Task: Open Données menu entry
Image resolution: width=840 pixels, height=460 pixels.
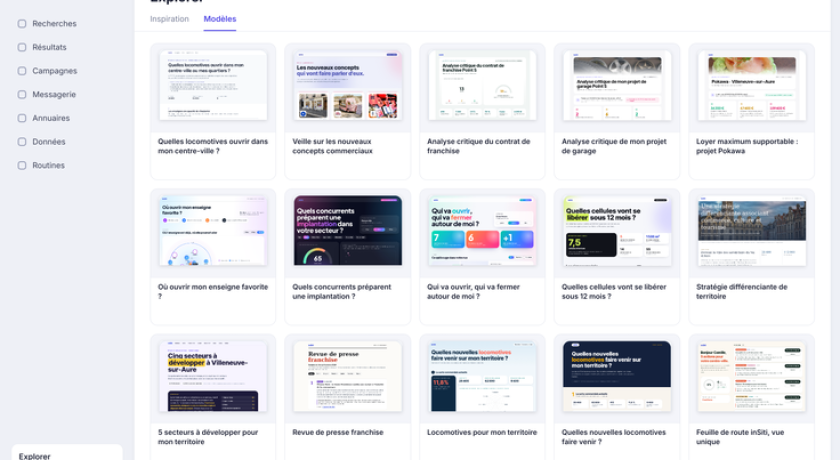Action: coord(49,141)
